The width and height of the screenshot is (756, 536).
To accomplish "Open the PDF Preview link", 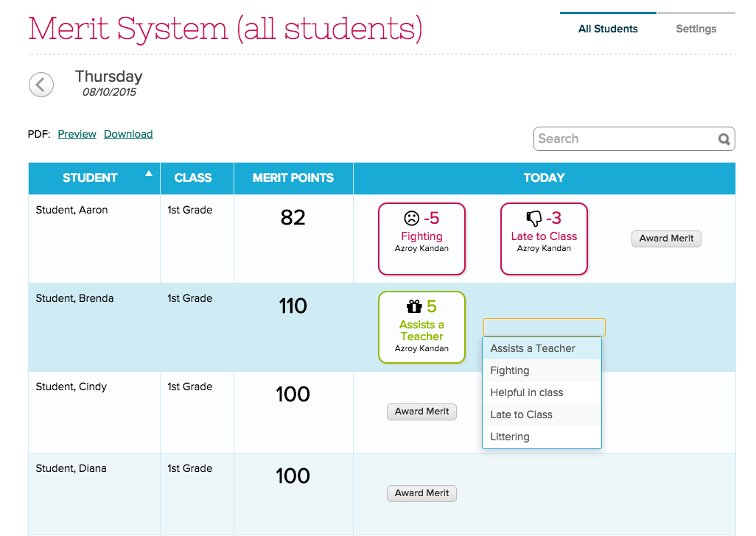I will 77,134.
